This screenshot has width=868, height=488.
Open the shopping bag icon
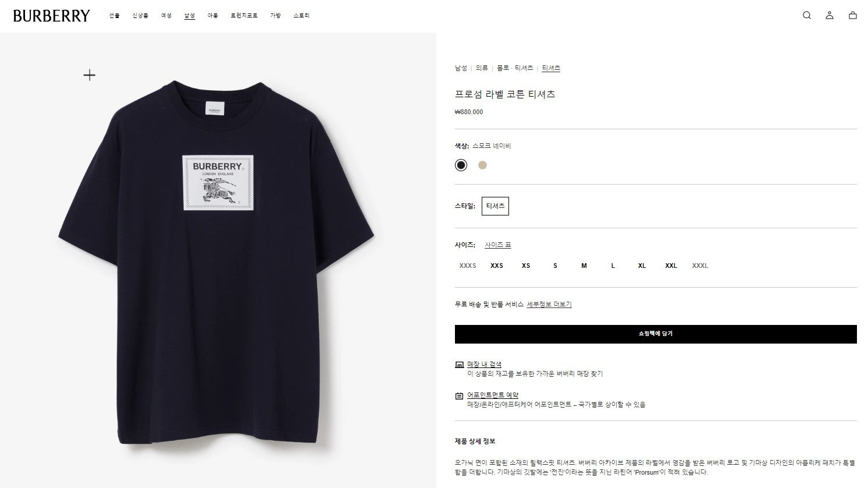point(853,16)
